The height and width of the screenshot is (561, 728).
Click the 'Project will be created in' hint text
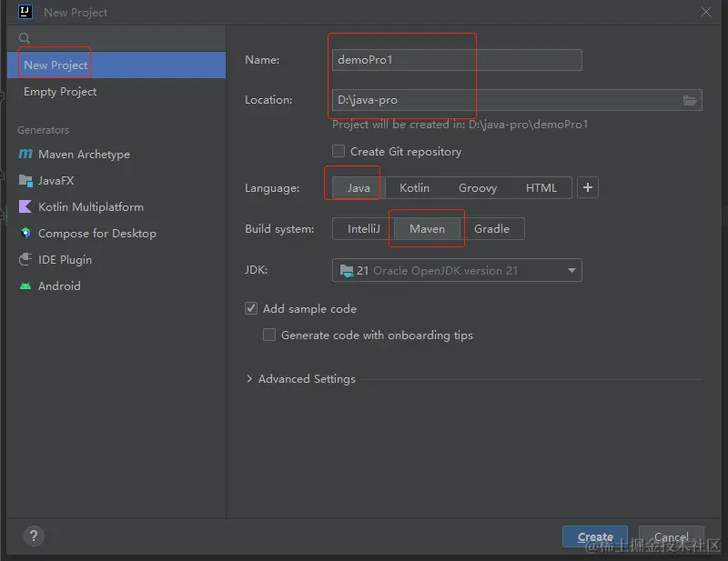click(x=460, y=125)
